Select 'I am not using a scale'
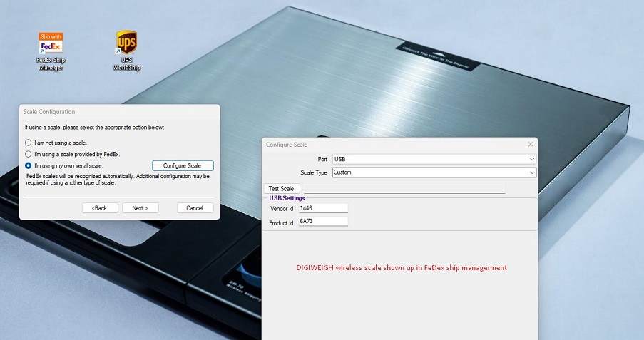Screen dimensions: 644x340 click(29, 143)
